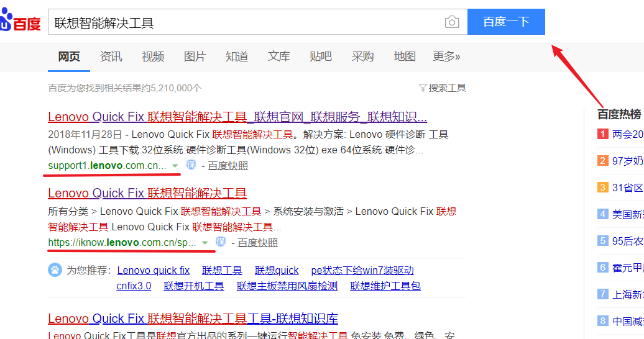Click suggested search 联想维护工具包

[x=385, y=286]
